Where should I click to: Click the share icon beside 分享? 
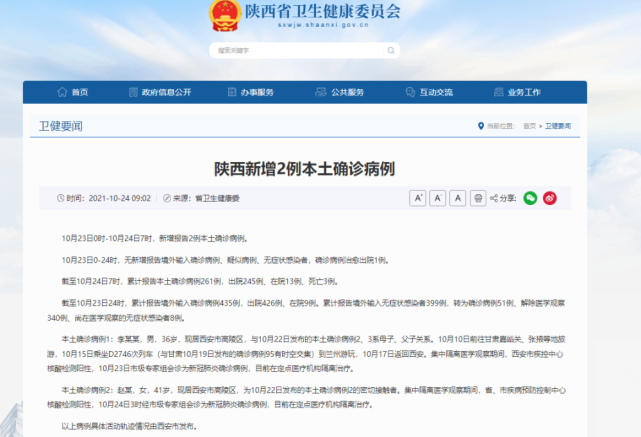tap(494, 198)
